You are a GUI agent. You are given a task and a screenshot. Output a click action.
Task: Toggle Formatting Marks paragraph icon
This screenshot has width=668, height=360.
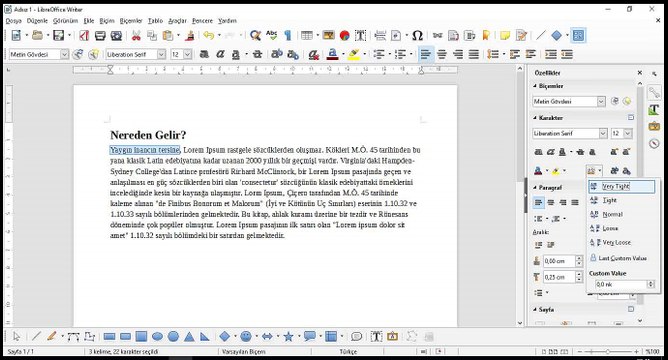tap(288, 35)
